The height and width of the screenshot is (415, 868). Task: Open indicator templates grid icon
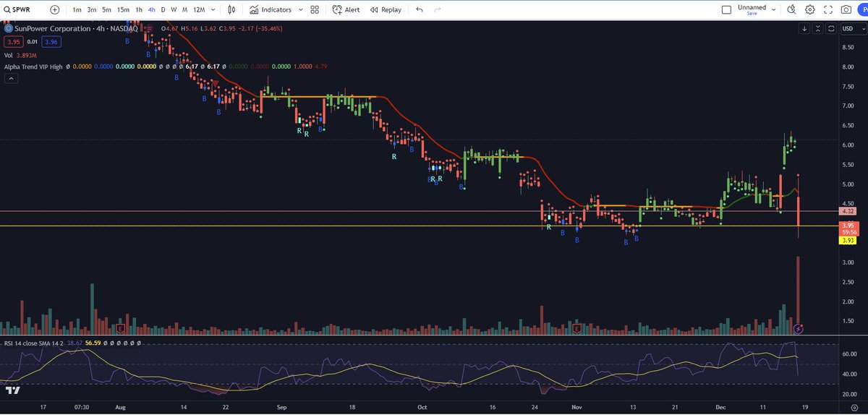click(x=314, y=10)
